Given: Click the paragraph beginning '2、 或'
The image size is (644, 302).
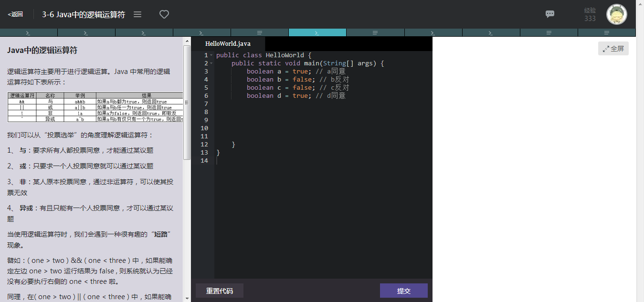Looking at the screenshot, I should tap(80, 166).
